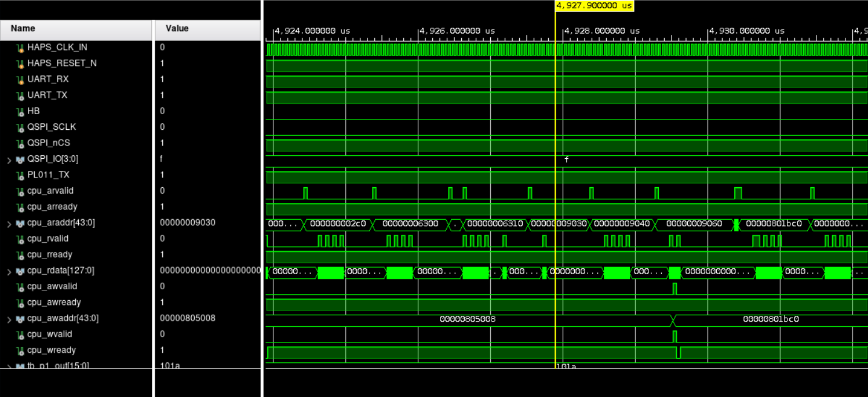
Task: Select the HAPS_CLK_IN signal name
Action: click(57, 48)
